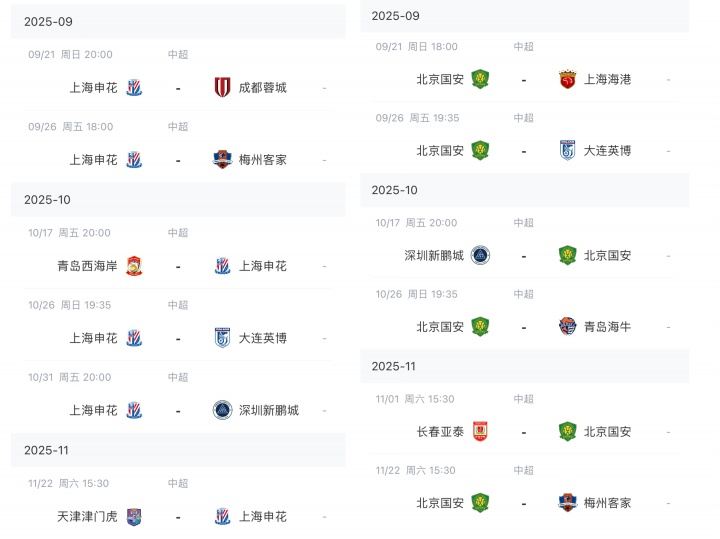
Task: Click the Shanghai Port red crest
Action: coord(568,79)
